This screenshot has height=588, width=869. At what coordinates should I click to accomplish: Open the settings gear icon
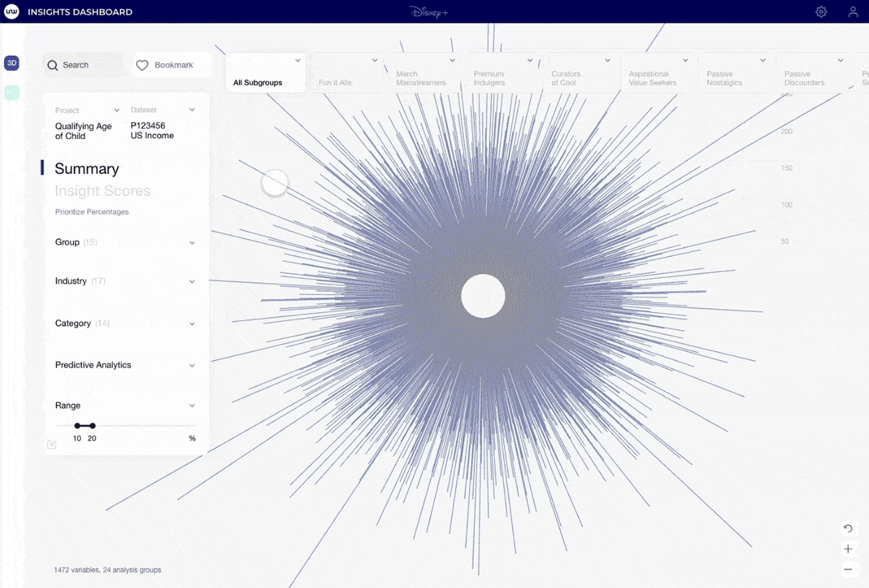821,12
